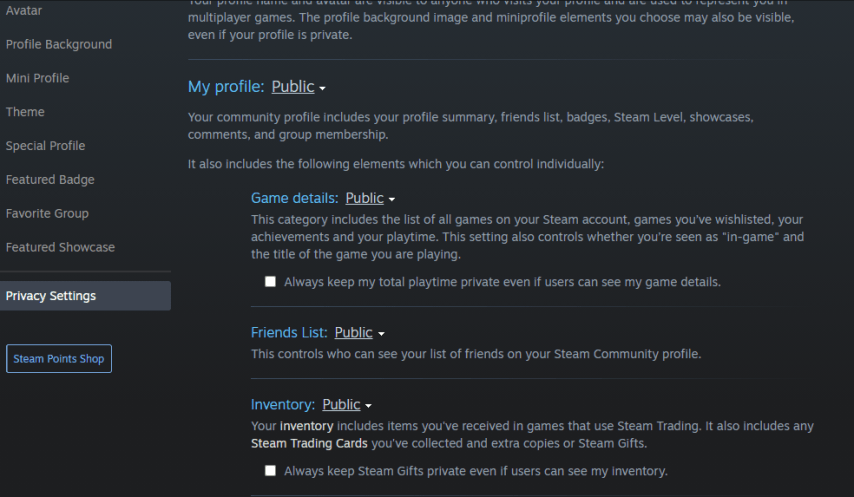Click the Game details section heading
Image resolution: width=854 pixels, height=497 pixels.
294,198
